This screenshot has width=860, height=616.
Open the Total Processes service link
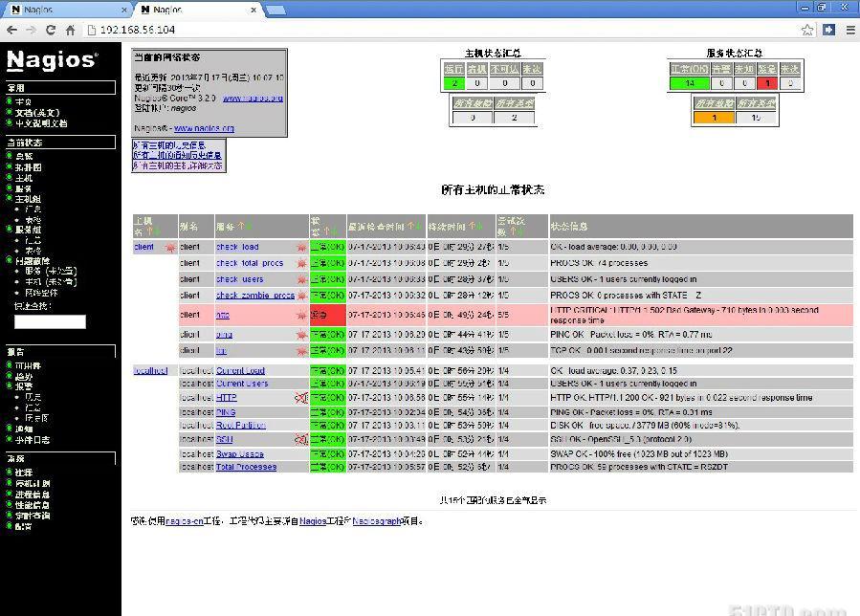click(x=246, y=467)
